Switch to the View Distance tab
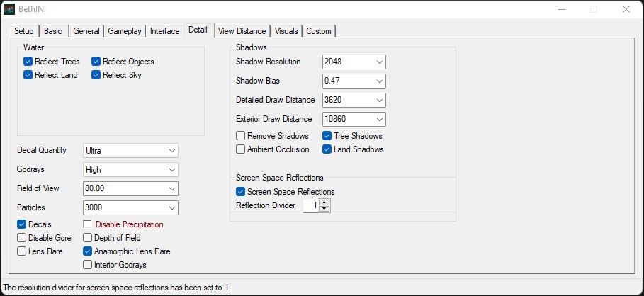Screen dimensions: 644x296 (x=242, y=31)
